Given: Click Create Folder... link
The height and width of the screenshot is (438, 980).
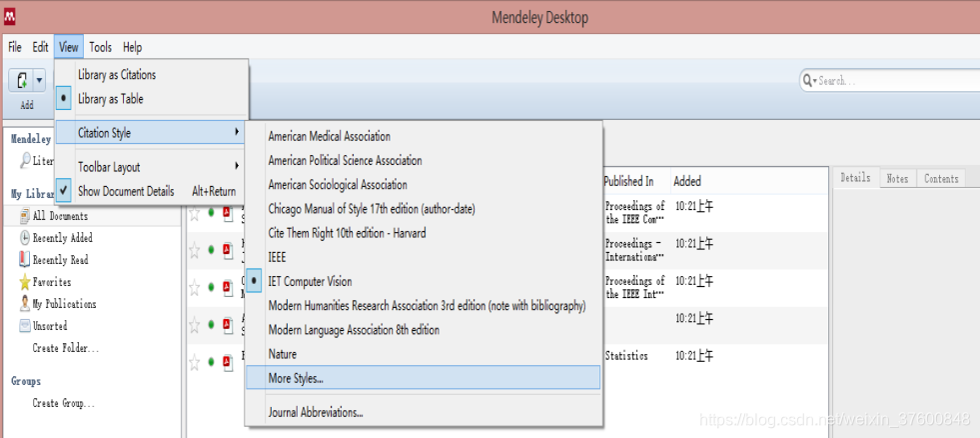Looking at the screenshot, I should [x=66, y=348].
